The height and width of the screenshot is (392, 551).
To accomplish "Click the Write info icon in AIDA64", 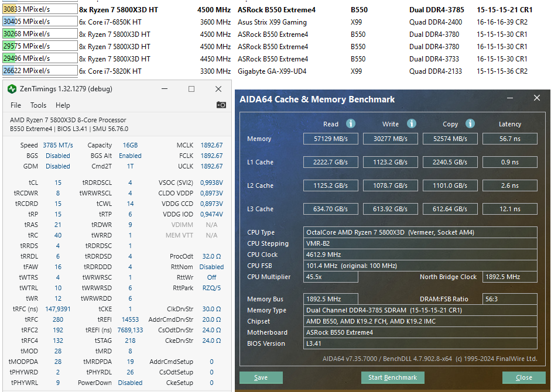I will 412,123.
